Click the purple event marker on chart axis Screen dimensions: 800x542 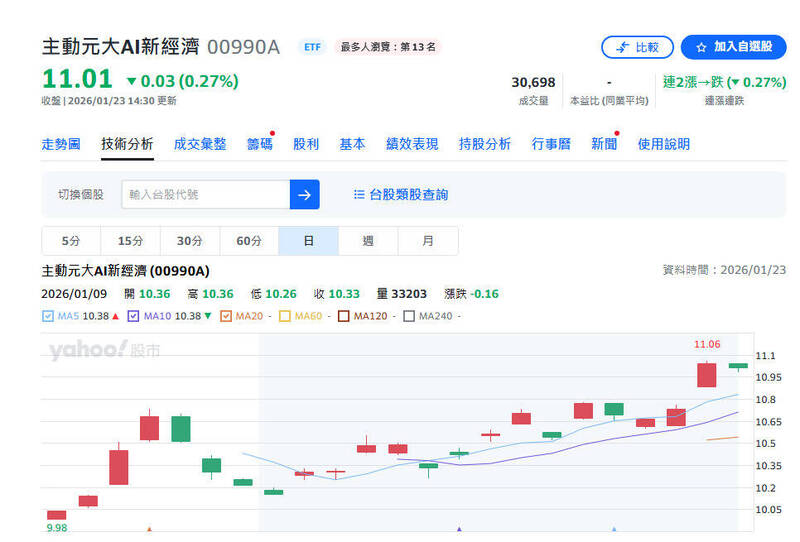point(459,529)
